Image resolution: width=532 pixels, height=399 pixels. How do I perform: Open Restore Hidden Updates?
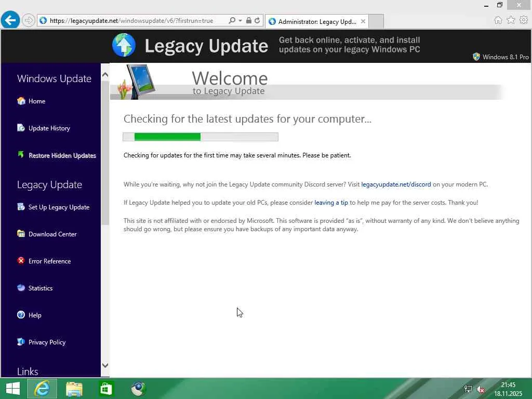[x=62, y=155]
